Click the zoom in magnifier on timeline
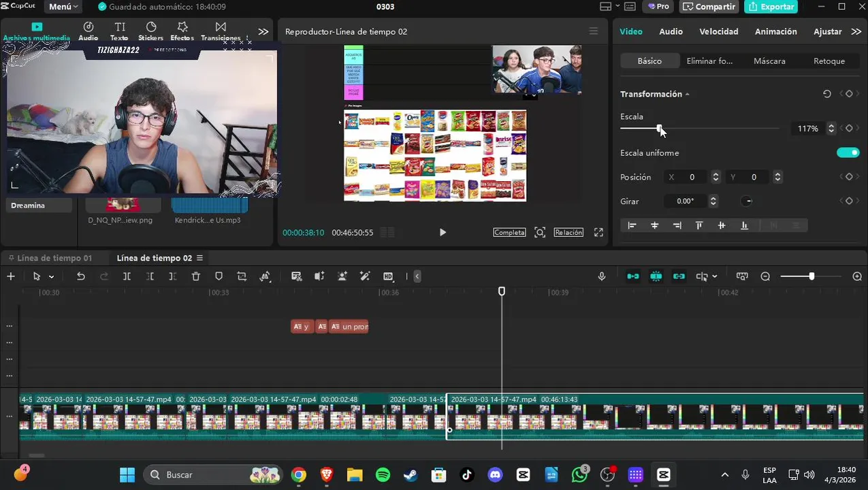Viewport: 868px width, 490px height. 857,276
